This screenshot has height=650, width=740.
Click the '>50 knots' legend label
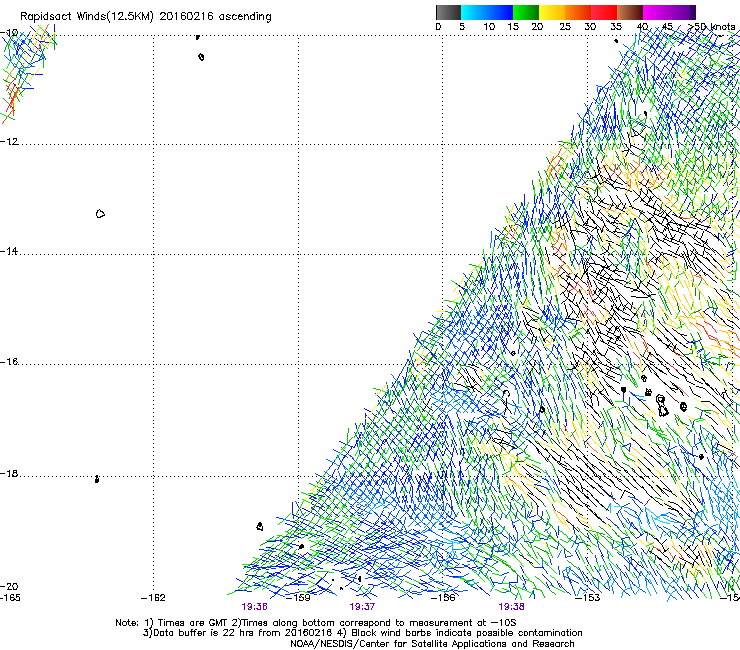[x=712, y=27]
